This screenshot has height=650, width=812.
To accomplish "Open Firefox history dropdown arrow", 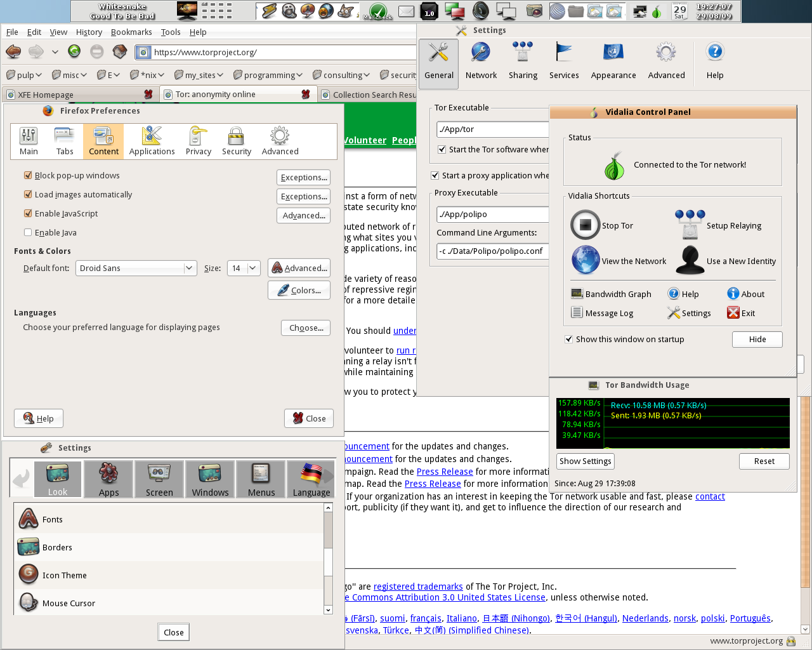I will [x=55, y=52].
